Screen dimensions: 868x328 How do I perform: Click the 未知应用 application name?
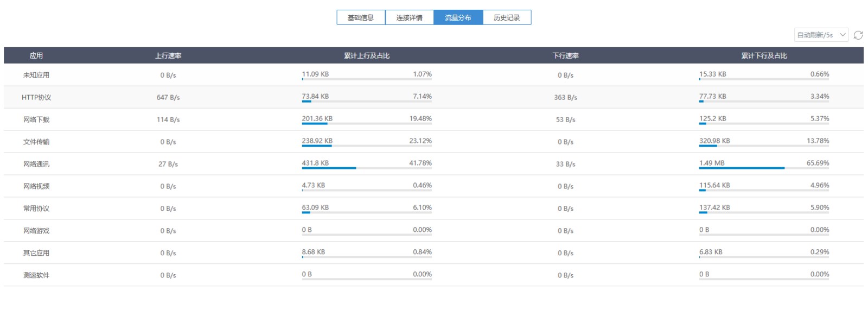[36, 75]
